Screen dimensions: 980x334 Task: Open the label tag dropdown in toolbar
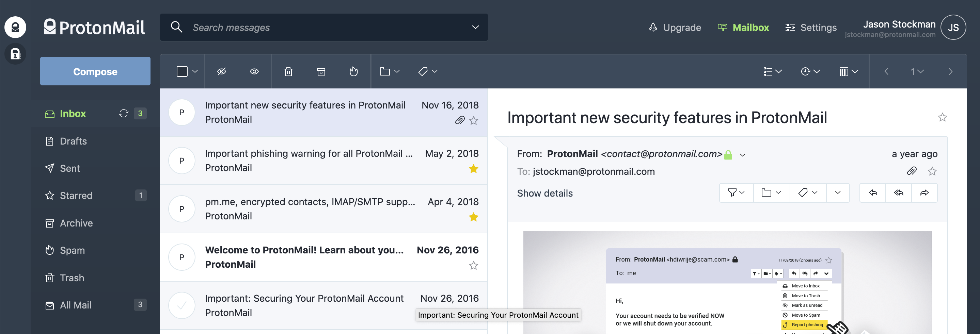click(x=428, y=71)
